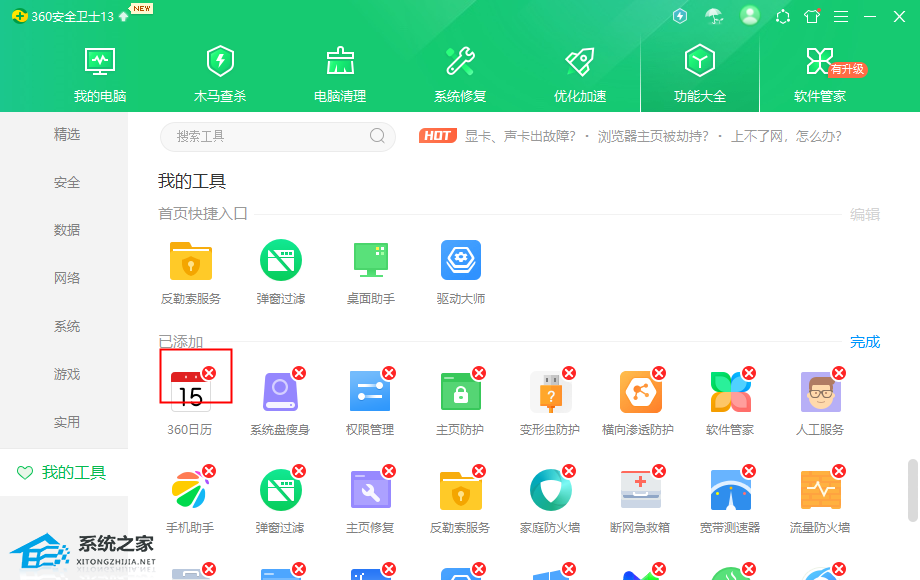Image resolution: width=920 pixels, height=580 pixels.
Task: Open the 桌面助手 shortcut icon
Action: pyautogui.click(x=370, y=261)
